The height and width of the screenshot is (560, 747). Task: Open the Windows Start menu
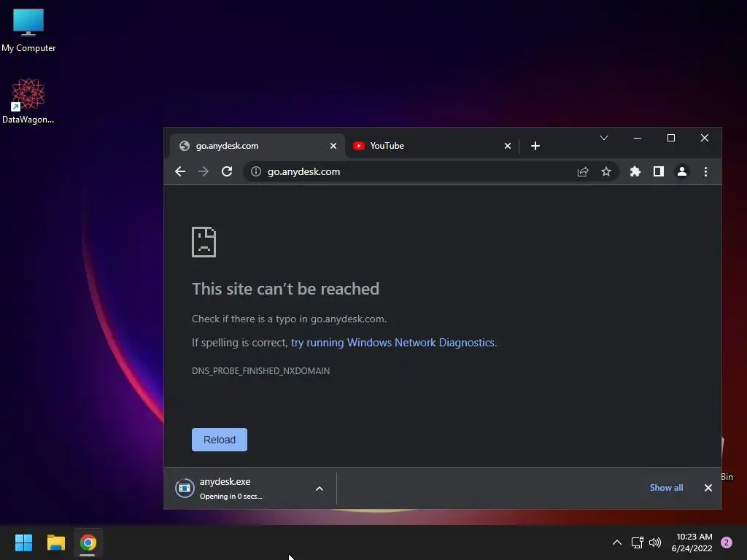tap(23, 542)
